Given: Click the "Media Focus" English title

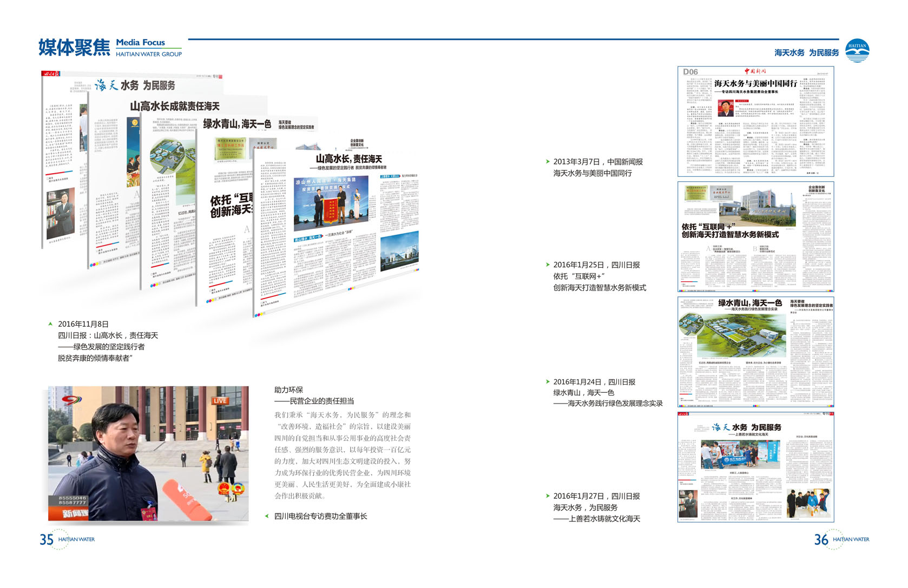Looking at the screenshot, I should pos(140,42).
